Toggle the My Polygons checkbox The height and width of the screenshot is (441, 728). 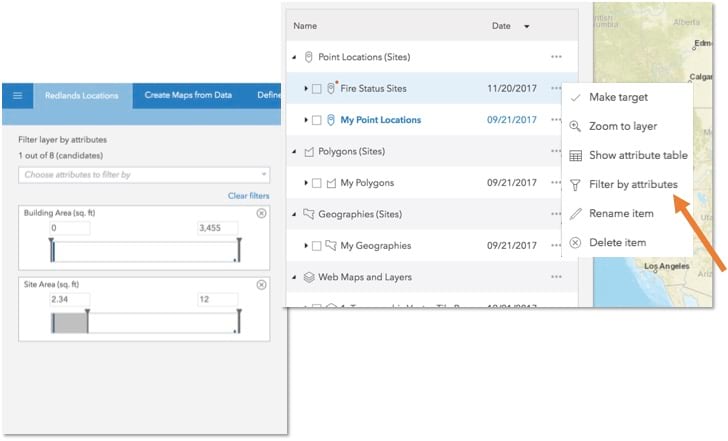point(317,183)
